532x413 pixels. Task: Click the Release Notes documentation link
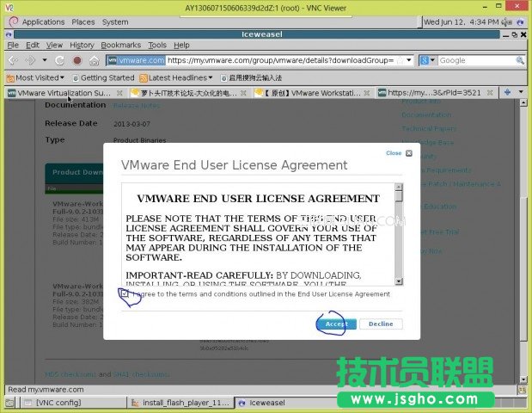(x=137, y=106)
